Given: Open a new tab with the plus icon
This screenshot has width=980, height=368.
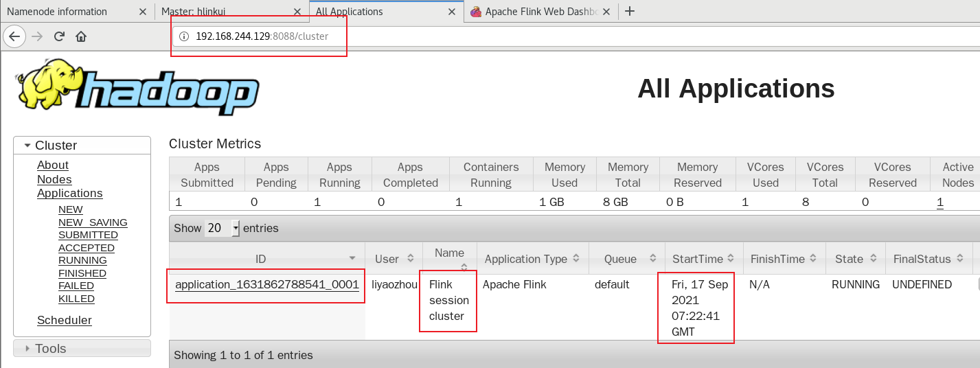Looking at the screenshot, I should pos(630,11).
